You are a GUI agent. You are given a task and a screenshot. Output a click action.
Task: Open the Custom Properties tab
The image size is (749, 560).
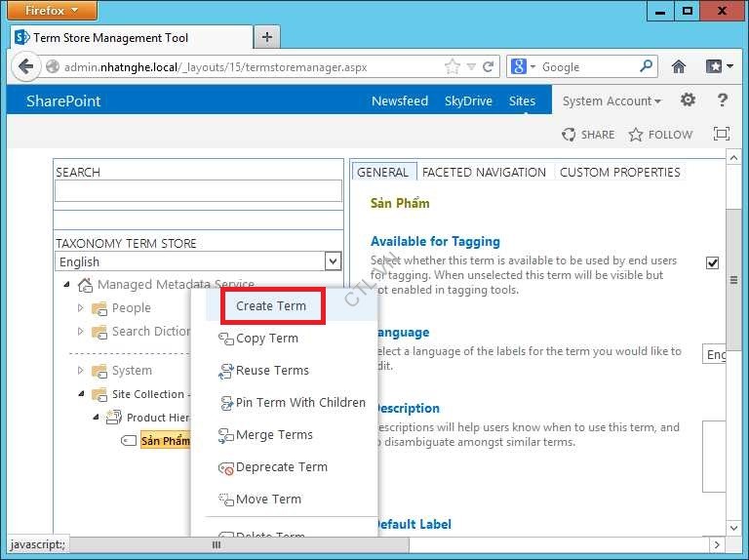[x=619, y=172]
